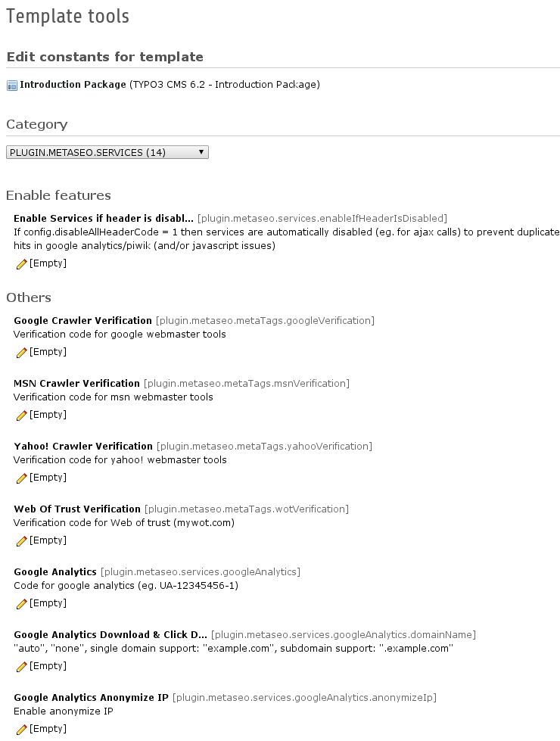560x741 pixels.
Task: Edit Google Crawler Verification via pencil icon
Action: (x=21, y=353)
